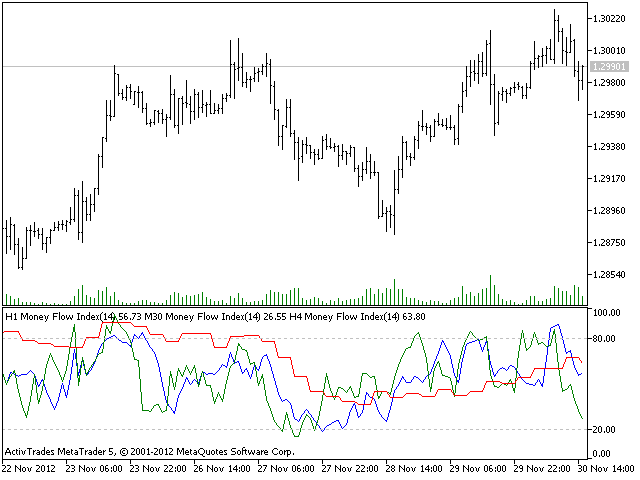Viewport: 640px width, 480px height.
Task: Click the 26 Nov 14:00 time label
Action: 222,469
